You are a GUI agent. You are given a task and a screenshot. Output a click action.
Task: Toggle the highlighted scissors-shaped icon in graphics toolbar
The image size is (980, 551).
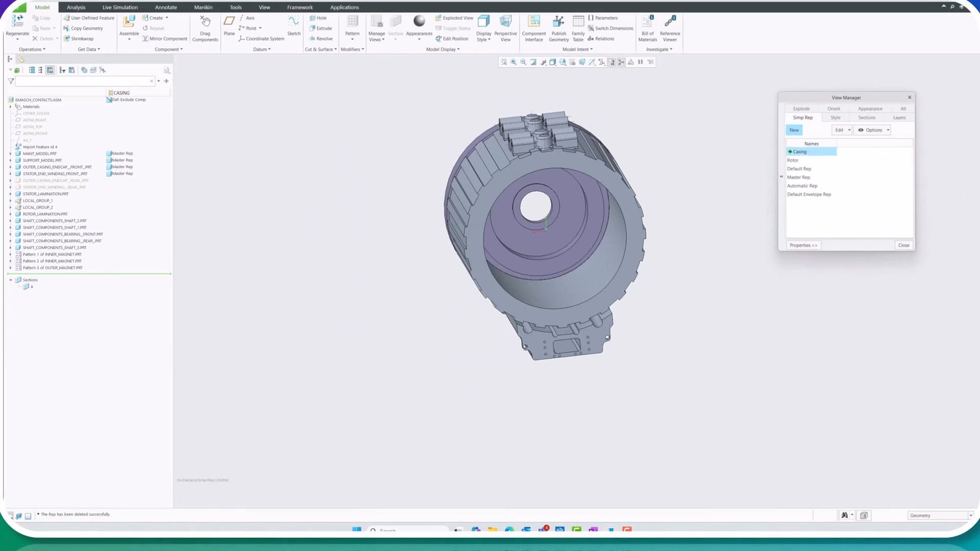621,62
